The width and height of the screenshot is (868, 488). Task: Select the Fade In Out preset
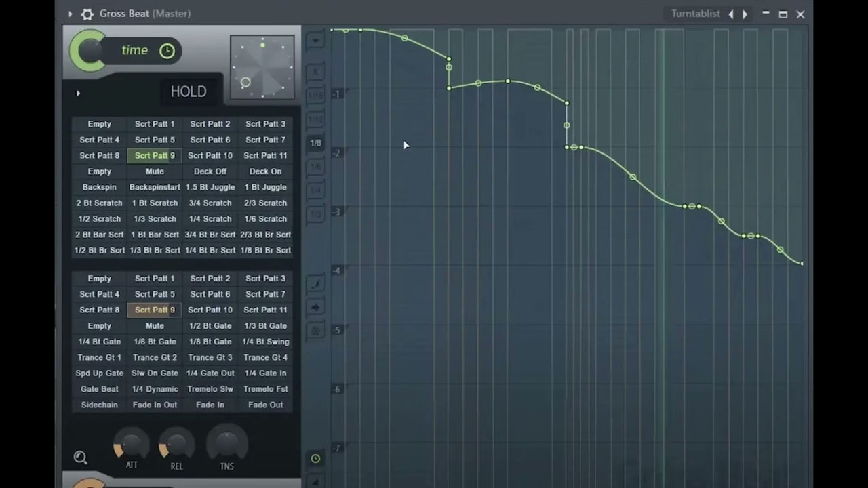click(155, 405)
